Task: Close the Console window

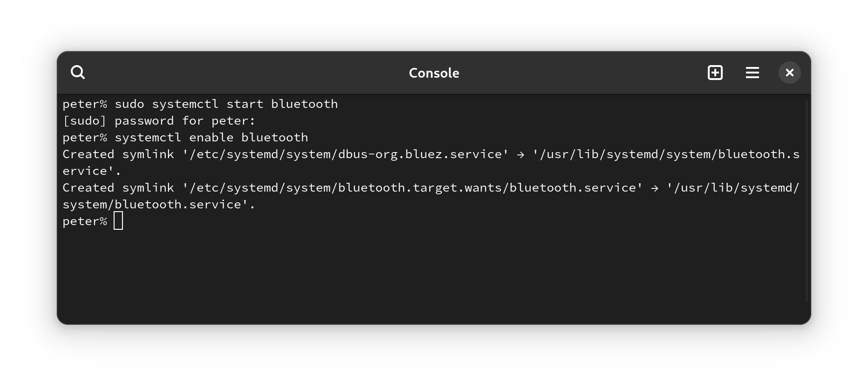Action: pos(790,73)
